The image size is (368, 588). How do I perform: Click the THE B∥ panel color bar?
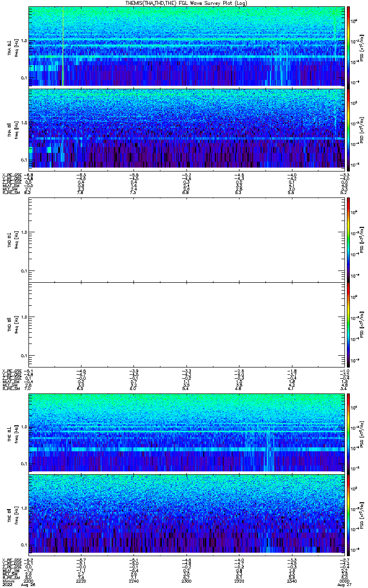point(348,514)
